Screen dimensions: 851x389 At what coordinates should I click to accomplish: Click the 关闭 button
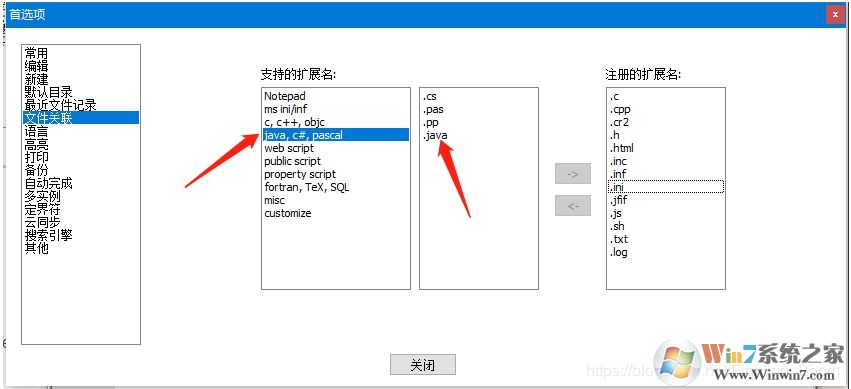[x=423, y=365]
